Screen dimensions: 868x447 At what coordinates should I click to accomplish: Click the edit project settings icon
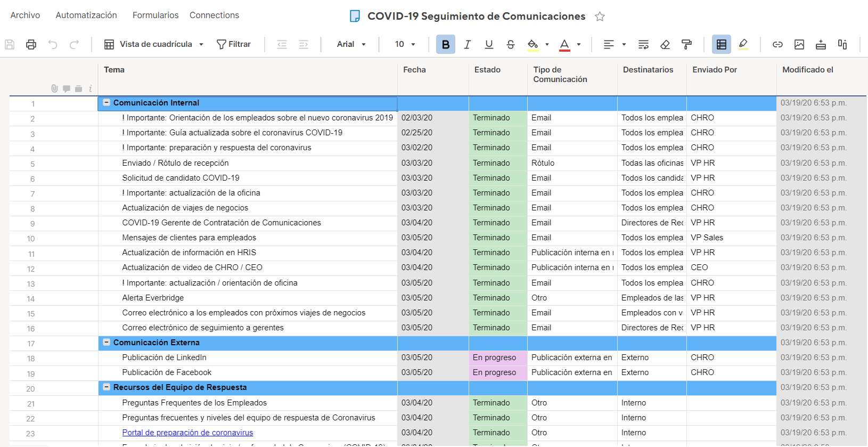[842, 44]
